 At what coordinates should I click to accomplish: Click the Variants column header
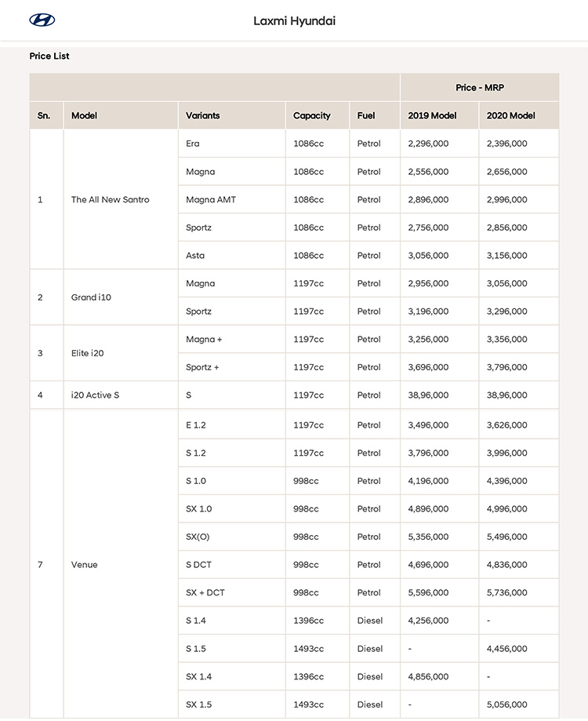click(x=202, y=115)
